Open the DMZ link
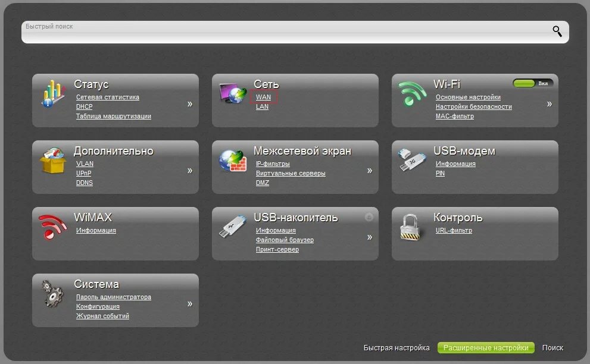 coord(263,183)
